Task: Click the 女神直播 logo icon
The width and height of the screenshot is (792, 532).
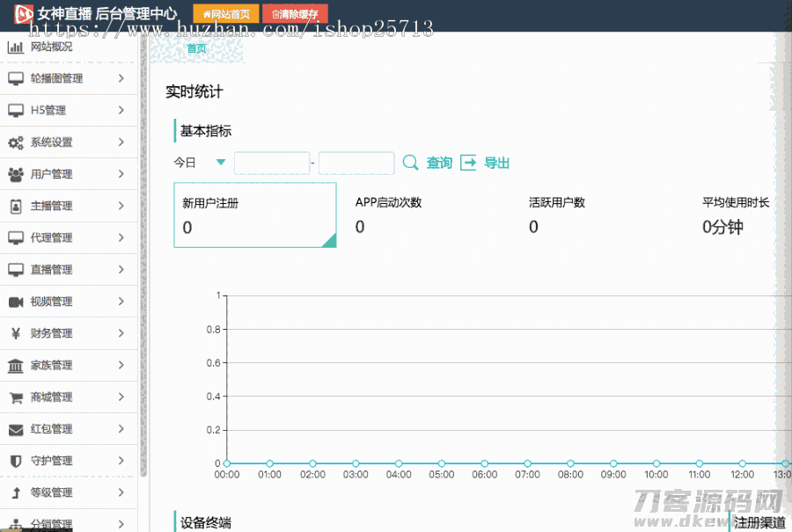Action: pyautogui.click(x=23, y=13)
